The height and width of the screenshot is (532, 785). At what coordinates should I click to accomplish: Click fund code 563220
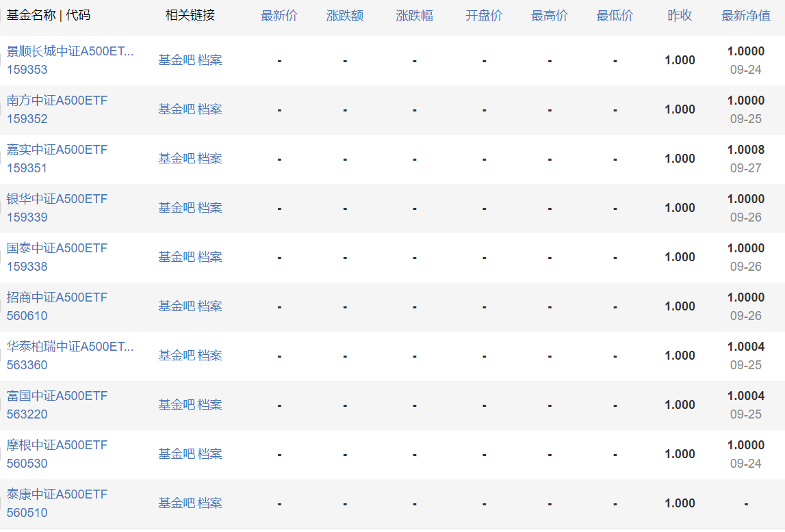tap(27, 414)
